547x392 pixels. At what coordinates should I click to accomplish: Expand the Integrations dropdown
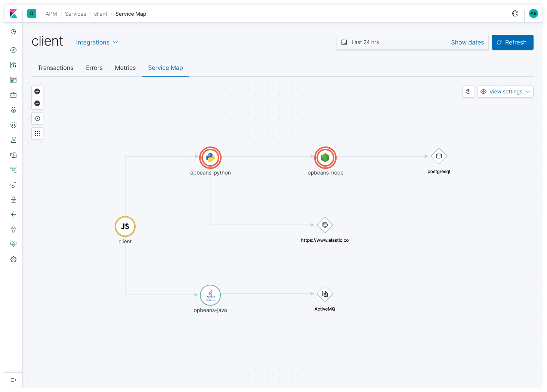[96, 42]
